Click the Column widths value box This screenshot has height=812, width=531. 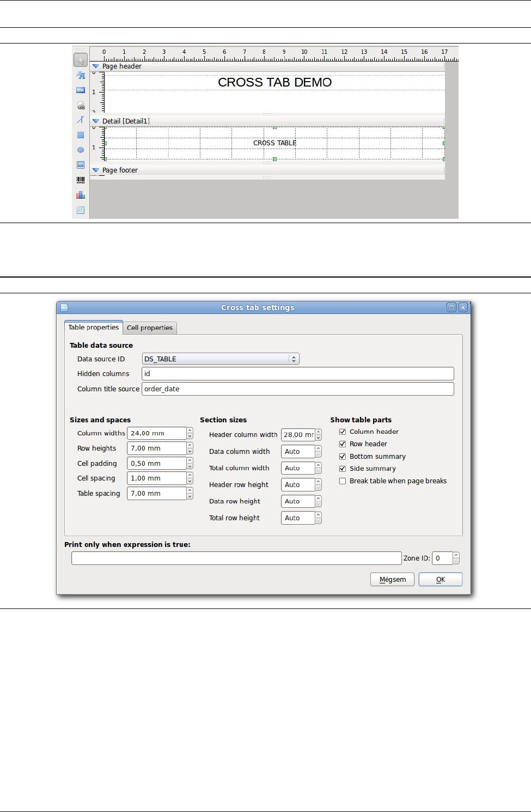(x=157, y=433)
